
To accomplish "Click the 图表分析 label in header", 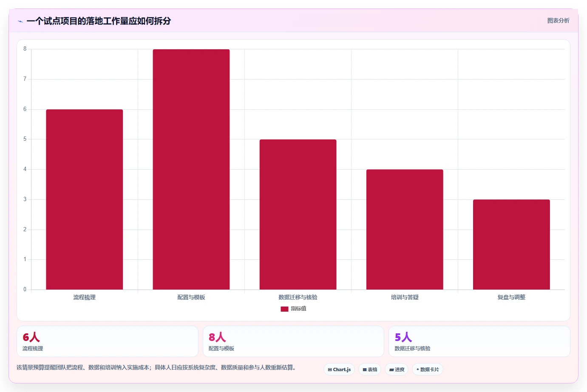I will pos(558,20).
